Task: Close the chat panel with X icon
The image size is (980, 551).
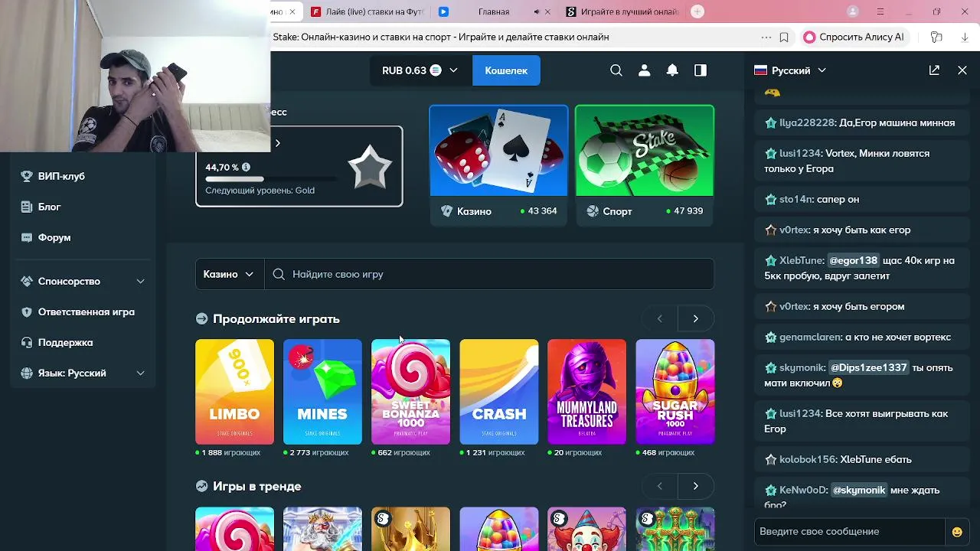Action: 962,70
